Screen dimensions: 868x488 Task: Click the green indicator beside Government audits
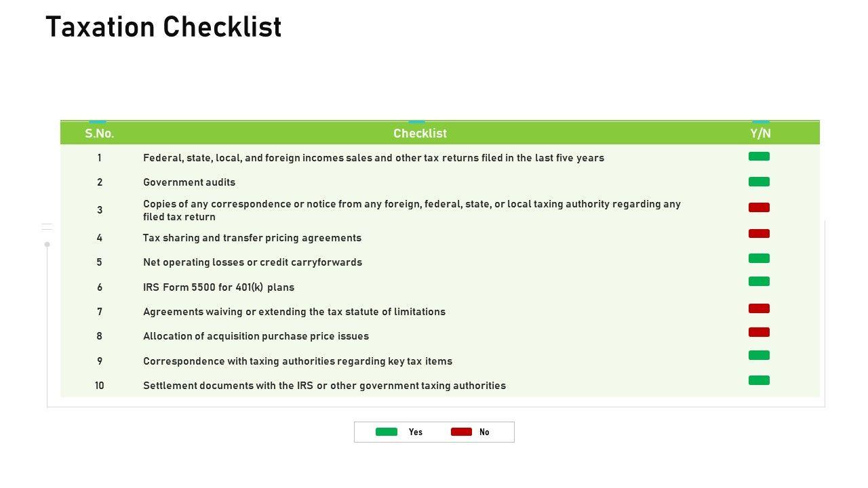pos(759,182)
